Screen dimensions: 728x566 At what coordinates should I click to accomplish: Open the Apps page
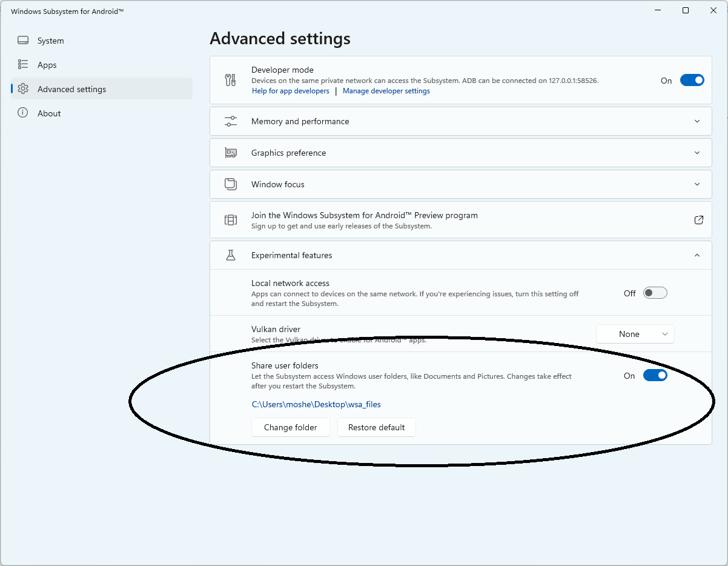[x=102, y=65]
